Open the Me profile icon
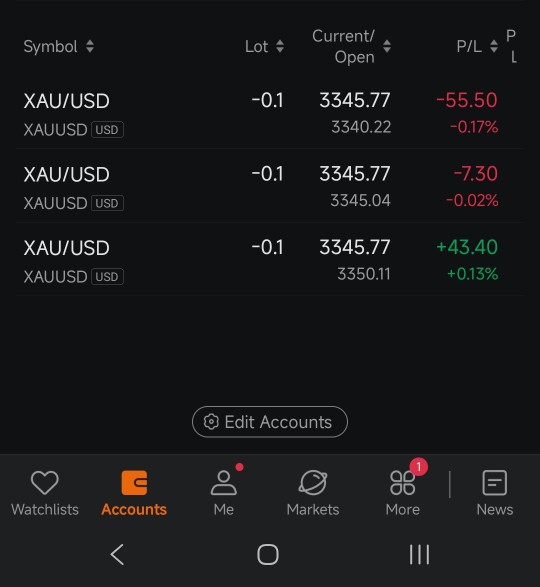Viewport: 540px width, 587px height. pos(224,483)
